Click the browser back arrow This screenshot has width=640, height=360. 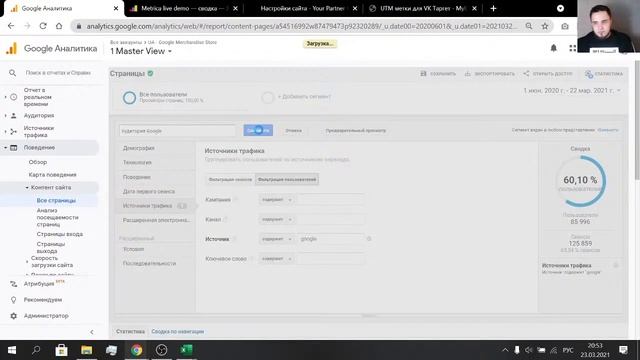coord(11,26)
